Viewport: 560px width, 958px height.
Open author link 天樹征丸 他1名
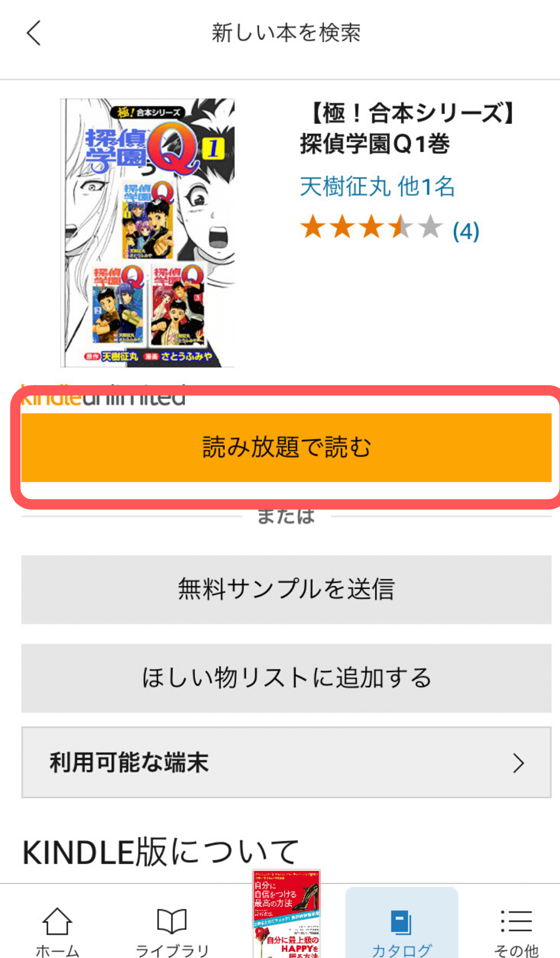[377, 187]
